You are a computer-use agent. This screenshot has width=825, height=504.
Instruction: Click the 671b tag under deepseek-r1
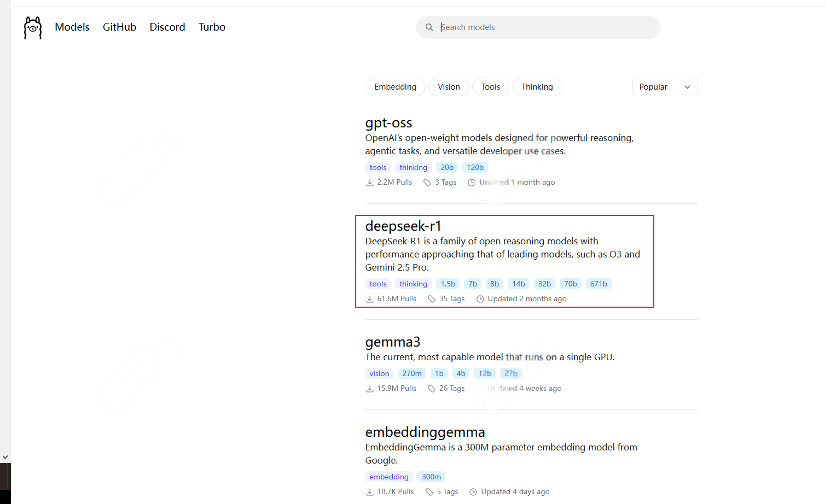coord(599,284)
